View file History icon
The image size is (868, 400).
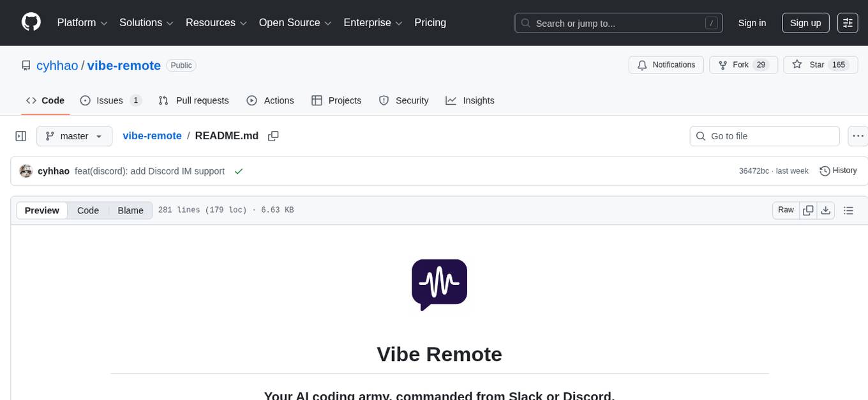click(823, 171)
